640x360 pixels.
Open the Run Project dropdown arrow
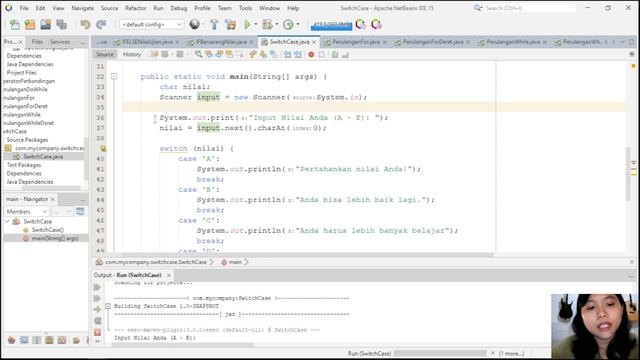click(256, 24)
